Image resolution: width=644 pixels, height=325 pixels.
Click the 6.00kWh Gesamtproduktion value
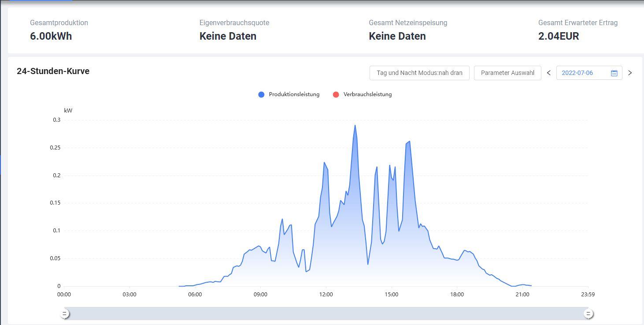point(51,36)
